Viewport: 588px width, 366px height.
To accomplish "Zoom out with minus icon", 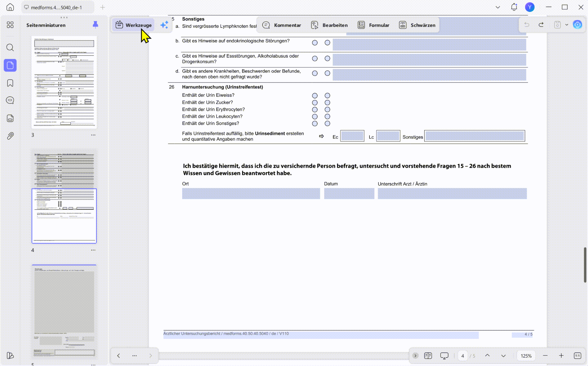I will pyautogui.click(x=545, y=356).
